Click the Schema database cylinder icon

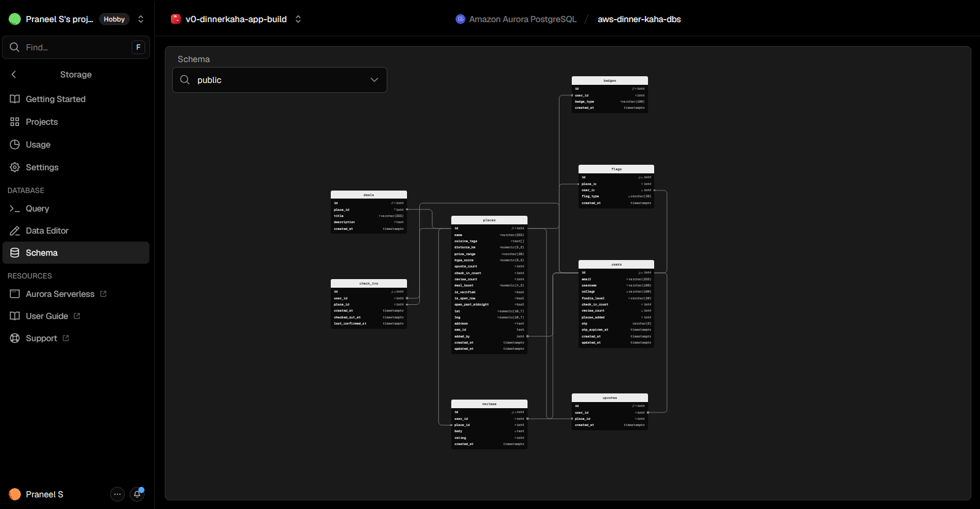(15, 253)
